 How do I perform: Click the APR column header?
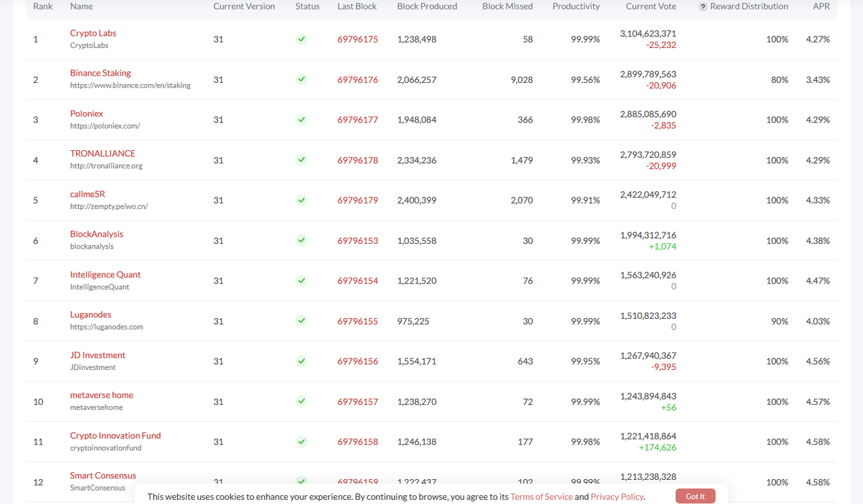pos(821,6)
